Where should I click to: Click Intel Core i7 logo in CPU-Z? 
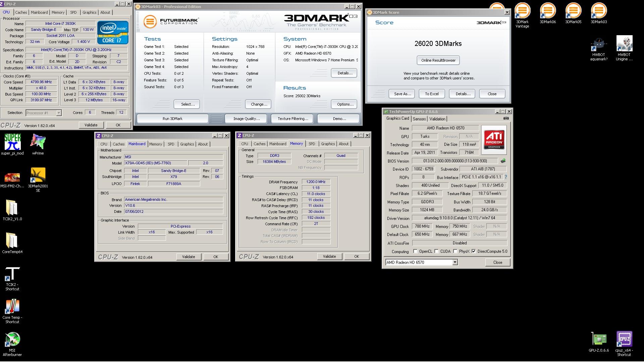pyautogui.click(x=113, y=33)
